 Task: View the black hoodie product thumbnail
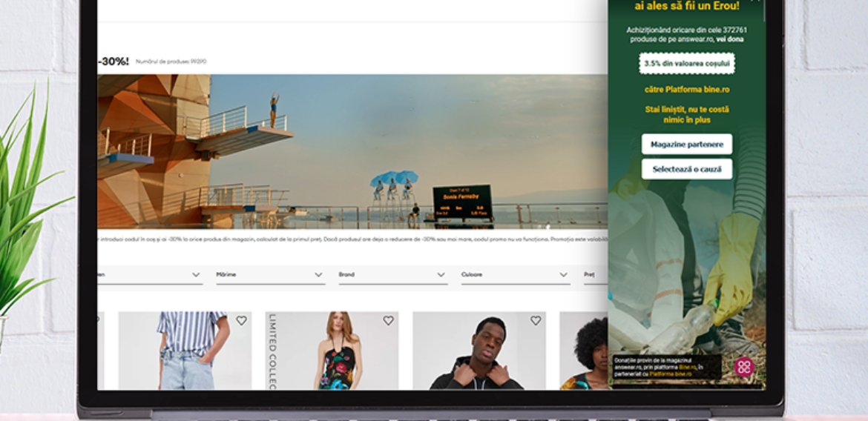point(479,351)
